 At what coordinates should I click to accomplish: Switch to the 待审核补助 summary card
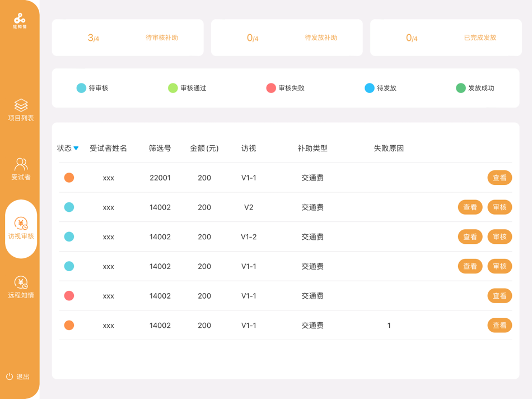(128, 38)
